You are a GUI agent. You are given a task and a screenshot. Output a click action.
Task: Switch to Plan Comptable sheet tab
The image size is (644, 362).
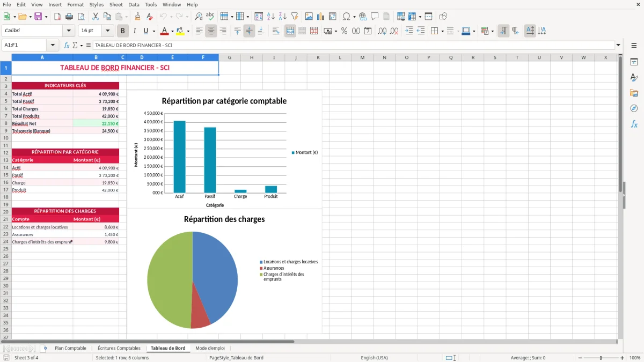[x=70, y=348]
